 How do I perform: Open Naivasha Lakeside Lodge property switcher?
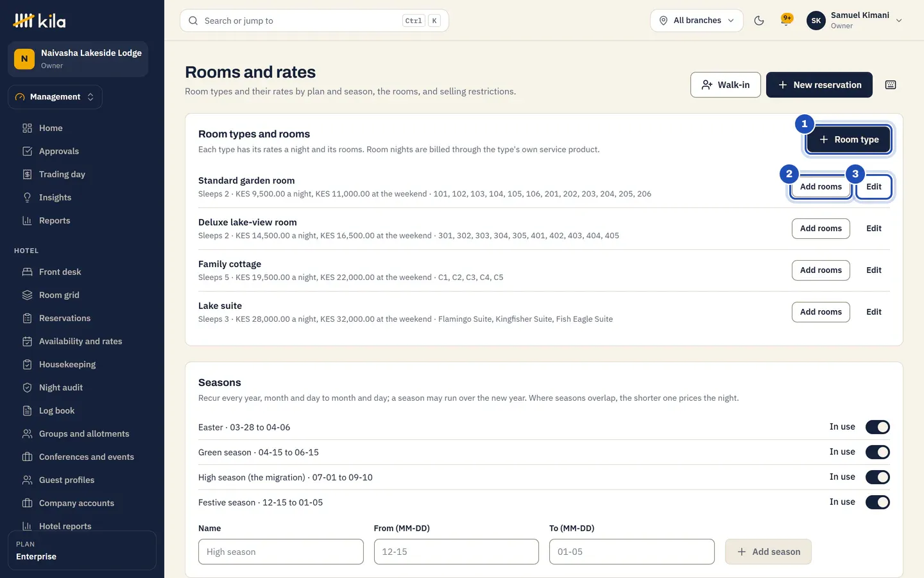coord(78,59)
